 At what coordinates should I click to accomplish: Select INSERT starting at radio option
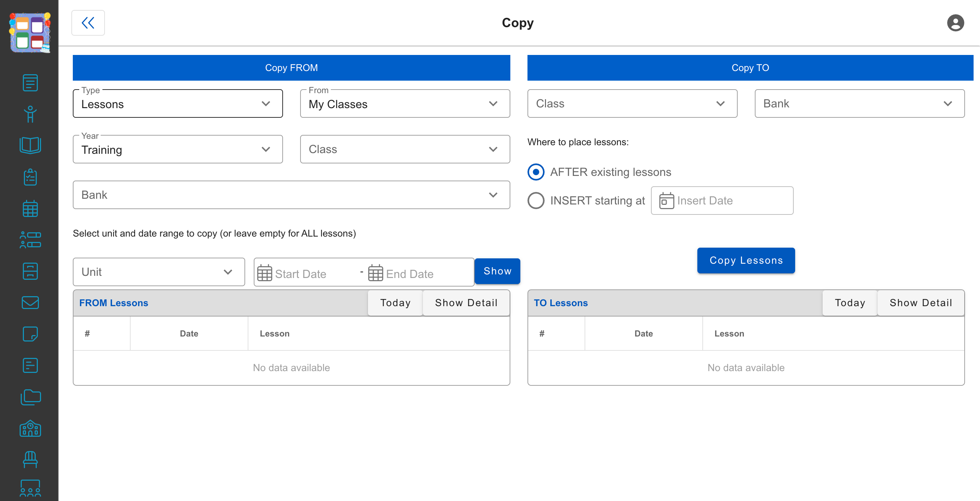pos(536,201)
